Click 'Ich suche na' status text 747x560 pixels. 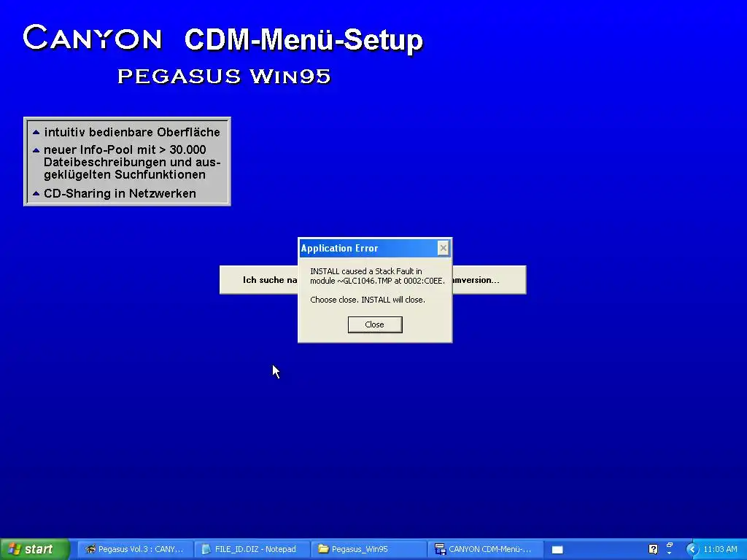[270, 280]
